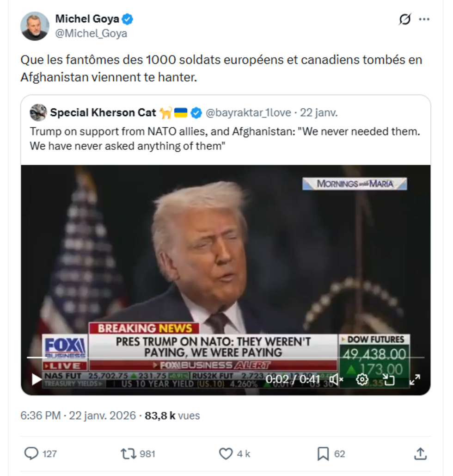Like the post with the heart icon

pyautogui.click(x=226, y=454)
